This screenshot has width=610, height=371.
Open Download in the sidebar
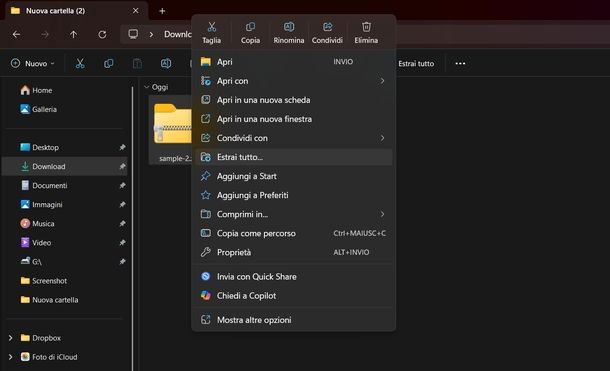(x=64, y=166)
